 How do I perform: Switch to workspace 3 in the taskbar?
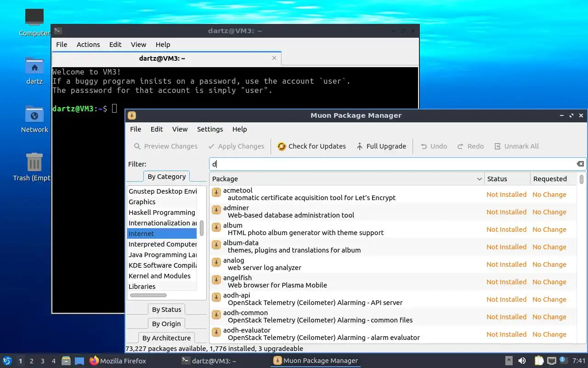tap(42, 361)
